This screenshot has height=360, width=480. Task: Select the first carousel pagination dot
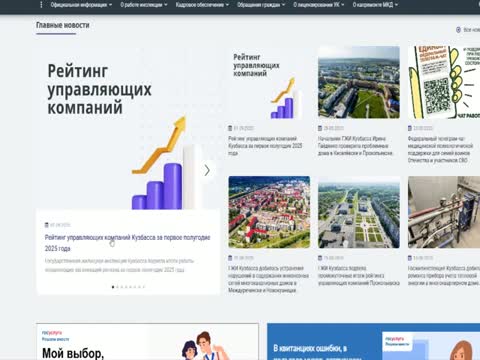point(113,287)
